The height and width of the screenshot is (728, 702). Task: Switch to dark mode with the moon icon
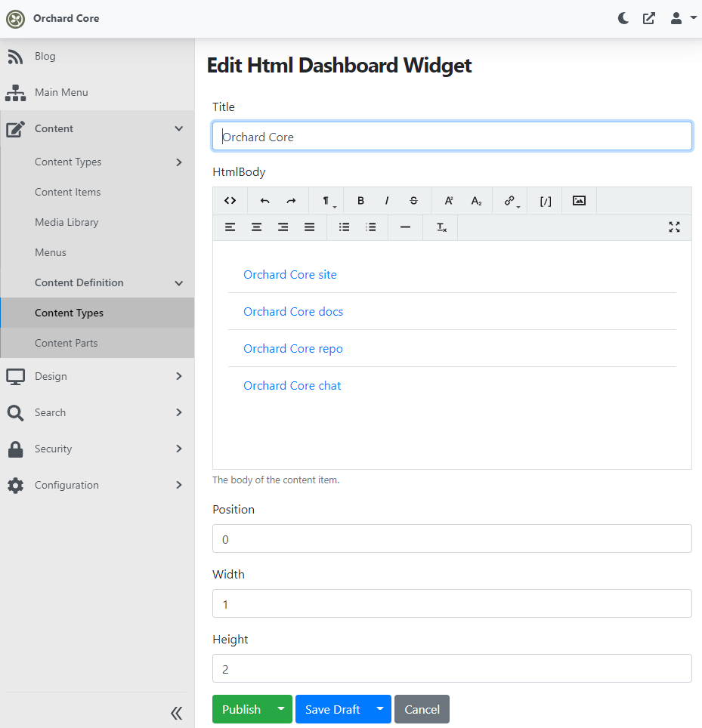[x=623, y=18]
